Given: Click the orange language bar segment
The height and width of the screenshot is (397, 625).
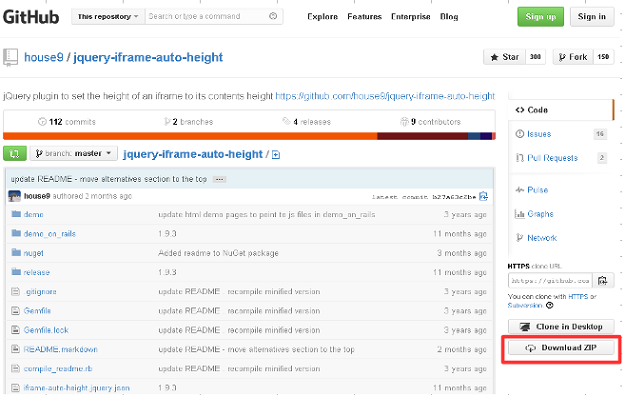Looking at the screenshot, I should click(190, 136).
